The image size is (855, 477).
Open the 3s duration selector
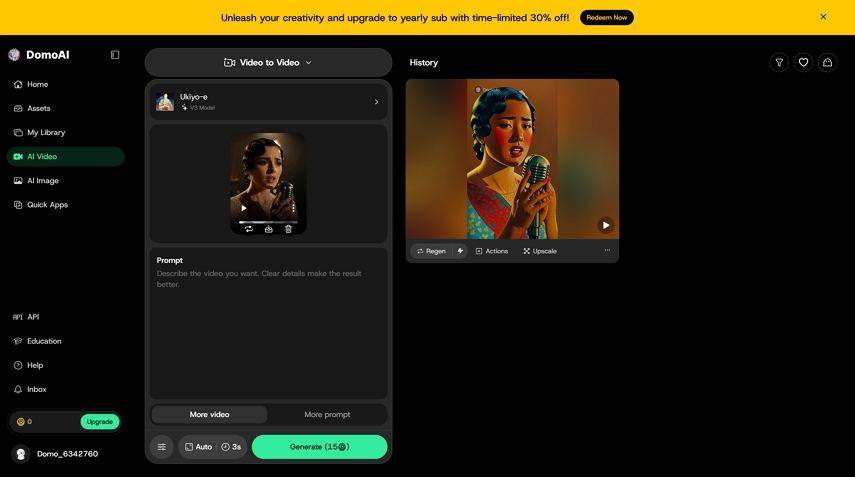pyautogui.click(x=231, y=447)
